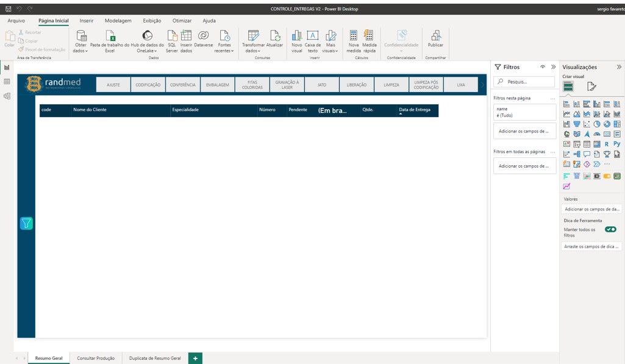Click the Dataverse ribbon icon
Viewport: 625px width, 364px height.
point(203,38)
